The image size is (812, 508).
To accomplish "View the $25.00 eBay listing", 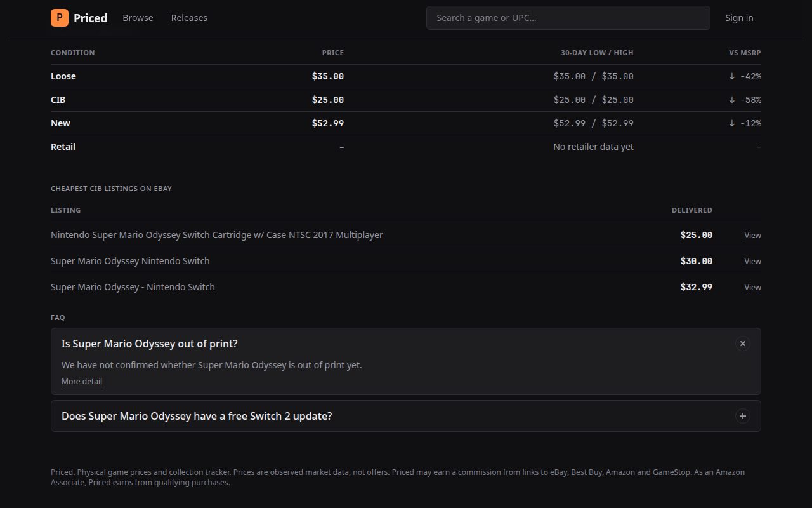I will pyautogui.click(x=752, y=236).
